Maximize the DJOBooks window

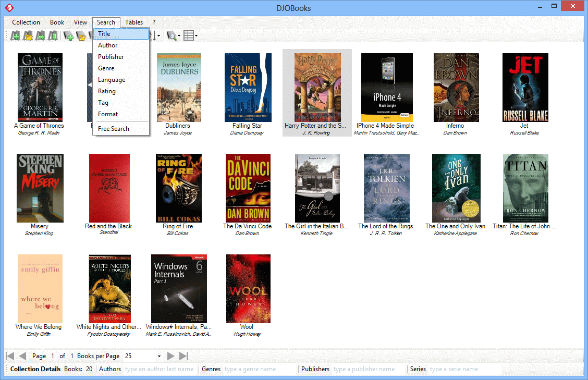pyautogui.click(x=554, y=6)
